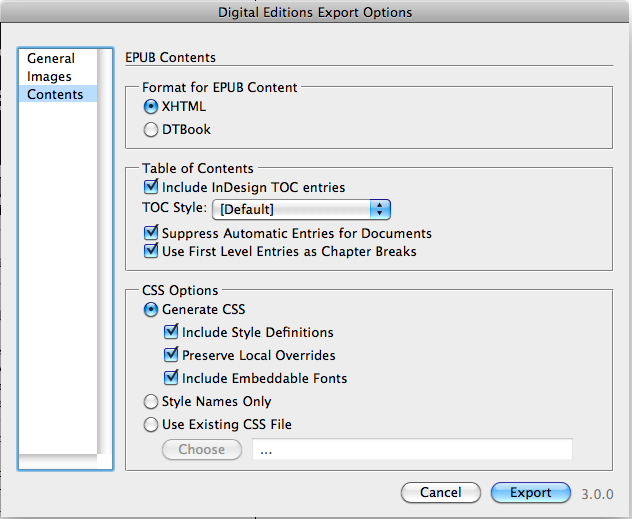Viewport: 632px width, 519px height.
Task: Open the Images options pane
Action: (49, 76)
